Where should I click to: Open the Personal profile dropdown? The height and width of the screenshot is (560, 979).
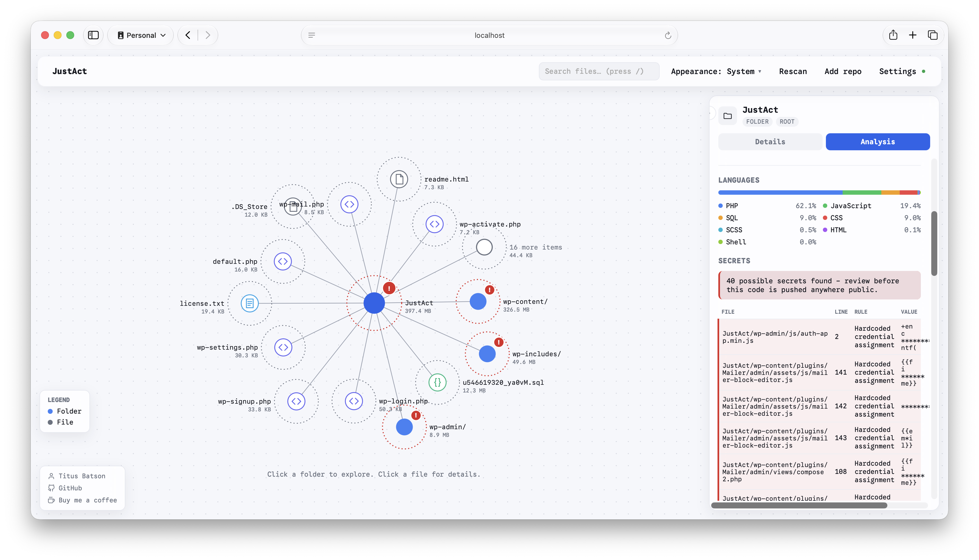click(x=141, y=35)
